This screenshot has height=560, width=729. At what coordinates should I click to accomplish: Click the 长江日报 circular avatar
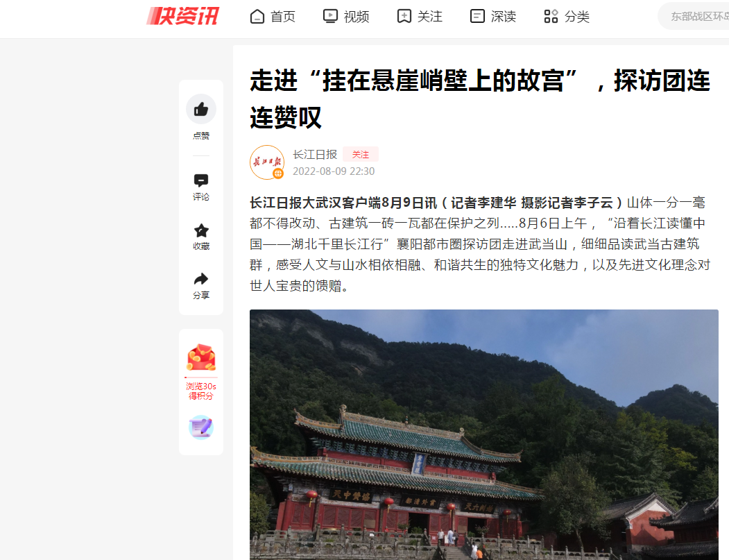coord(267,162)
